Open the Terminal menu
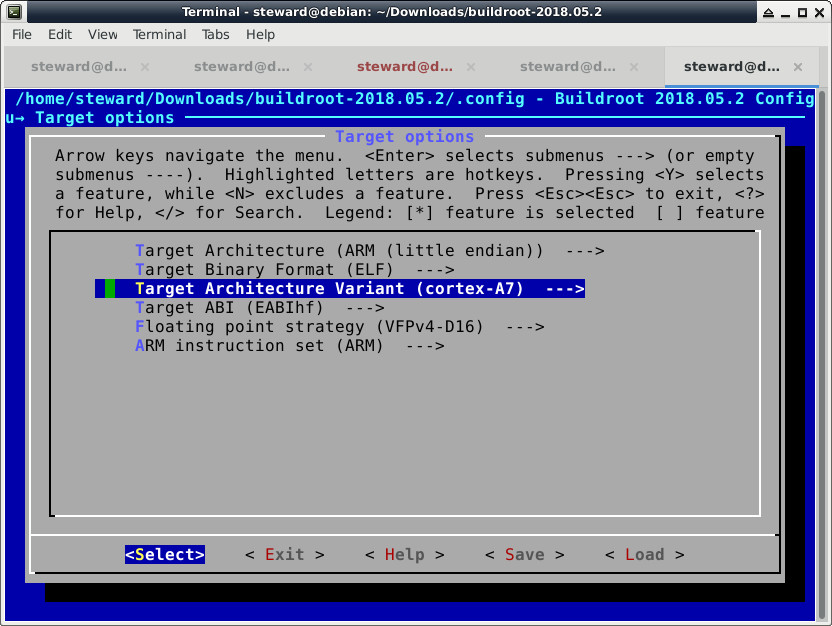 click(159, 34)
